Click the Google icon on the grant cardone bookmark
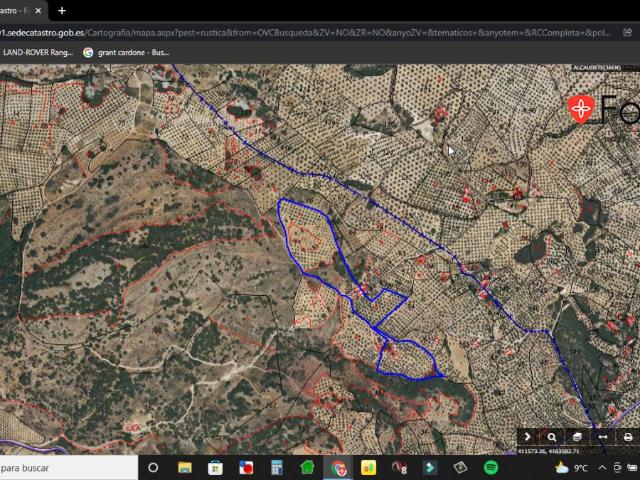 pos(88,52)
